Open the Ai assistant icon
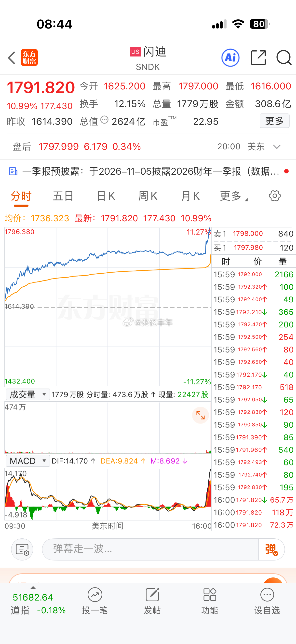Viewport: 296px width, 644px height. click(230, 57)
